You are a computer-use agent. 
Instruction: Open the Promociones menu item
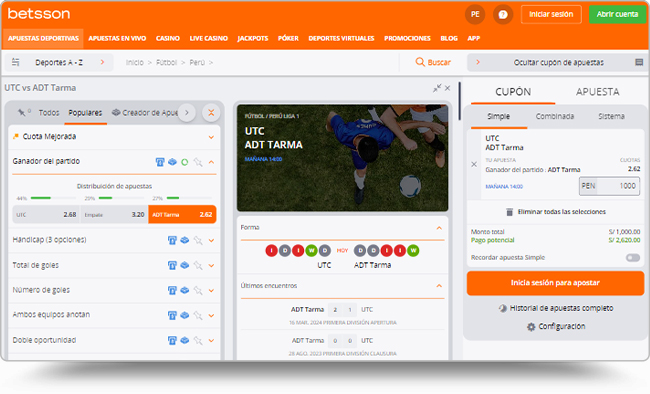point(407,38)
